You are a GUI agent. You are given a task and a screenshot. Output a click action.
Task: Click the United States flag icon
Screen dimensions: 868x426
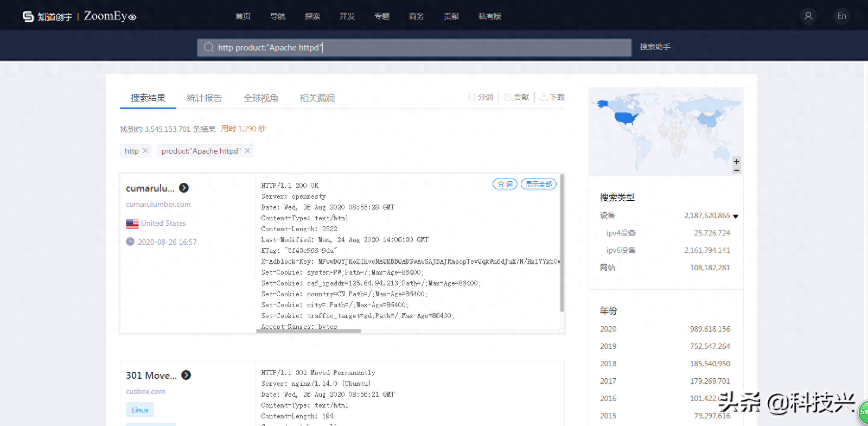[x=132, y=224]
